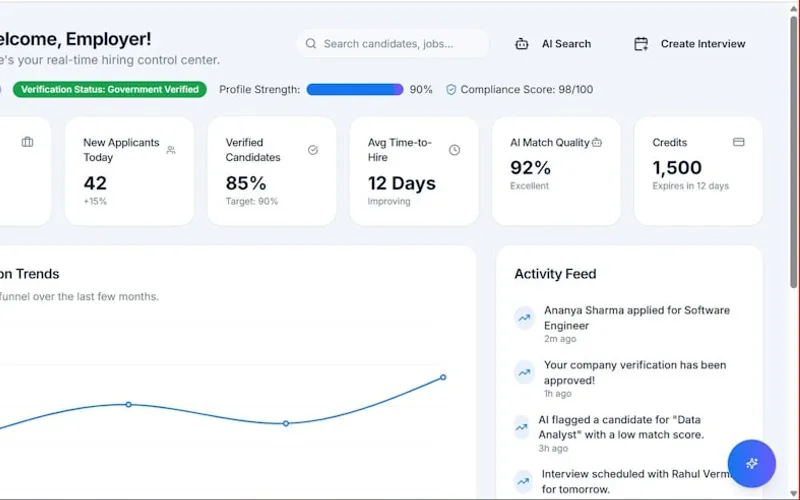Click the calendar icon beside Create Interview

641,44
